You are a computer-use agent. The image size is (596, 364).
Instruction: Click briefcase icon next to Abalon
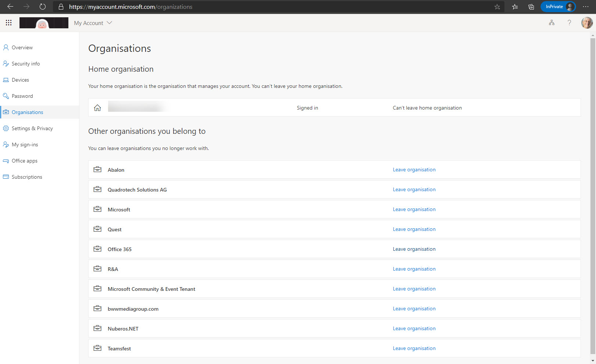[97, 169]
